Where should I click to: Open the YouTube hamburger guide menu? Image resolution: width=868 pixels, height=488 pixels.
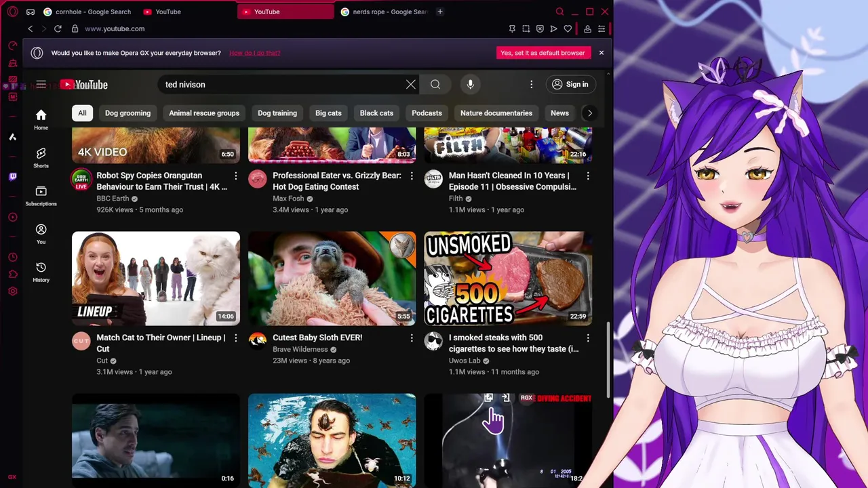coord(41,85)
